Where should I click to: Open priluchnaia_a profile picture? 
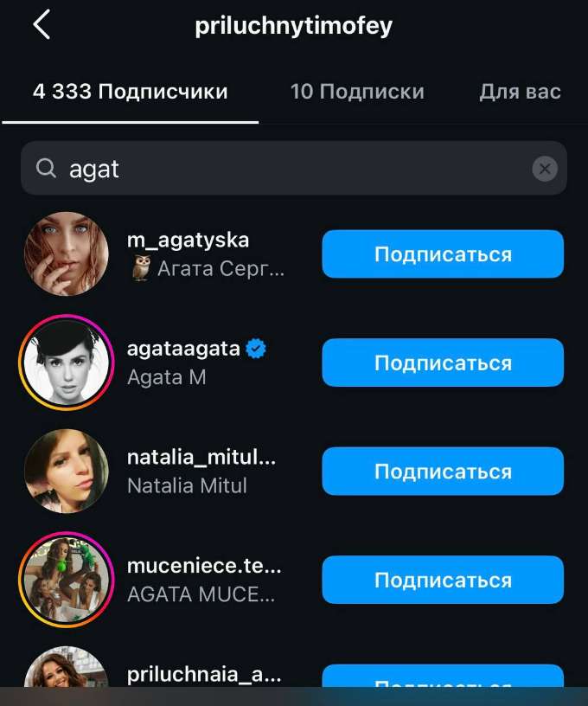pos(66,675)
